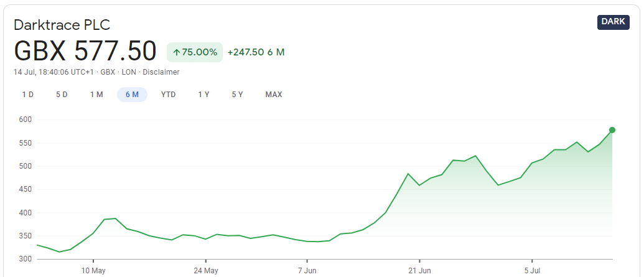Click the 21 Jun axis label
This screenshot has width=644, height=277.
tap(419, 271)
